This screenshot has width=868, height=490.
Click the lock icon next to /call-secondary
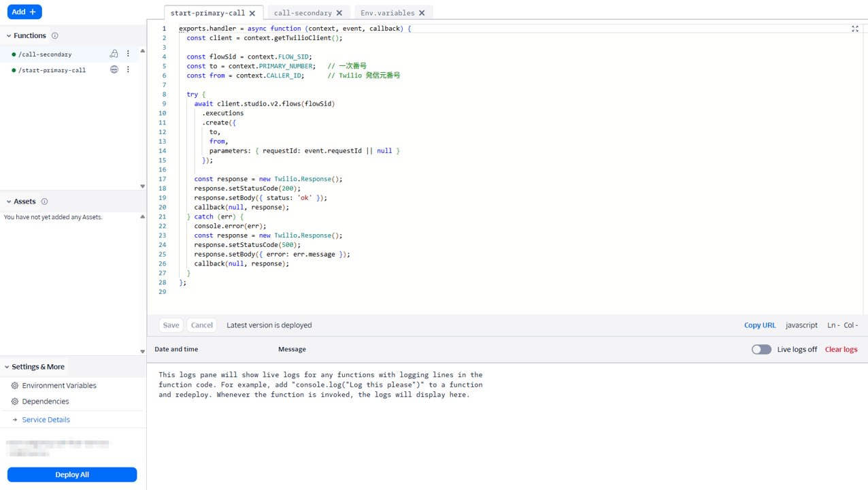114,54
